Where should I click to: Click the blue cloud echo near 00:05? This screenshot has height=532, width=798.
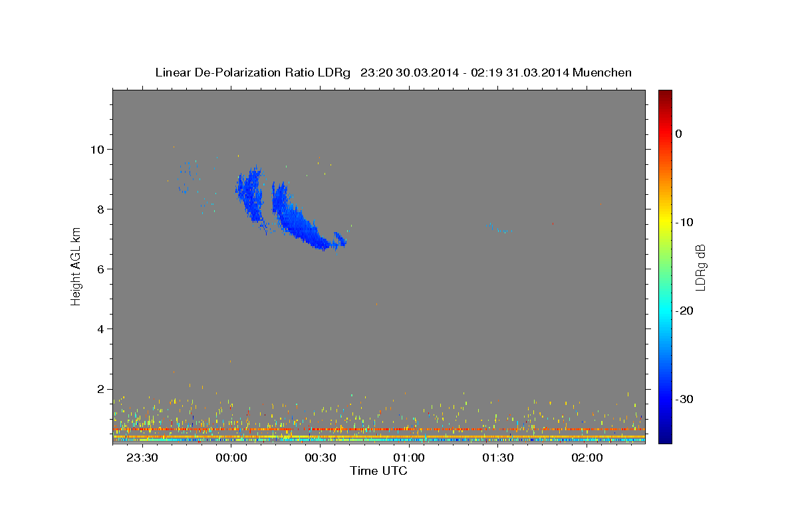click(x=249, y=196)
